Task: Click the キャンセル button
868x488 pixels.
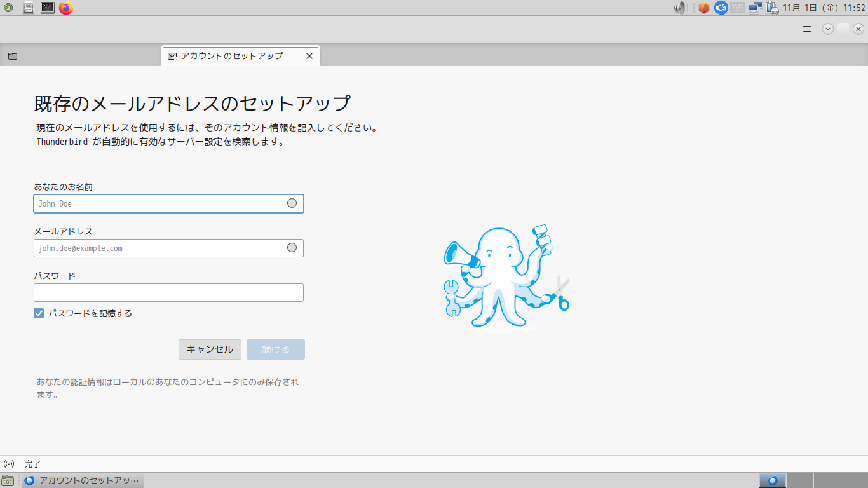Action: pyautogui.click(x=210, y=349)
